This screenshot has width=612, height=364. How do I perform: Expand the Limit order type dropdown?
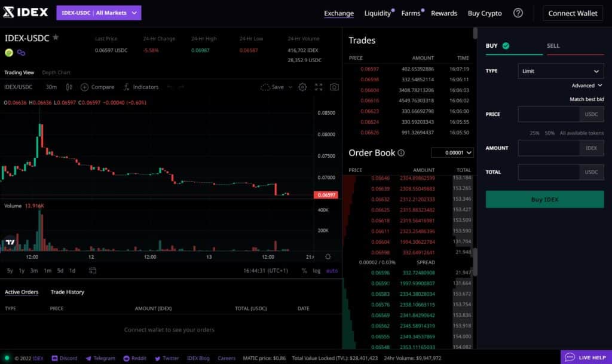(561, 71)
